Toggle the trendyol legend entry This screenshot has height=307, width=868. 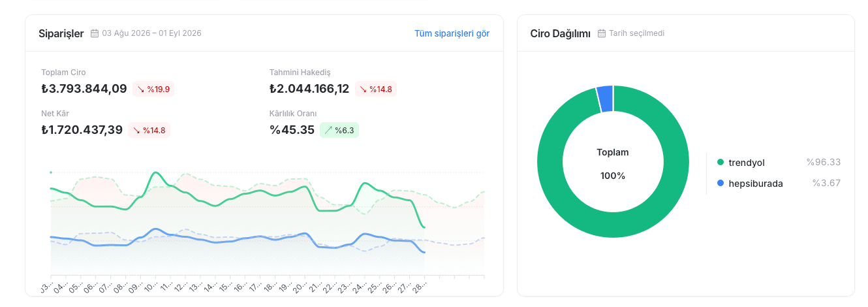779,162
